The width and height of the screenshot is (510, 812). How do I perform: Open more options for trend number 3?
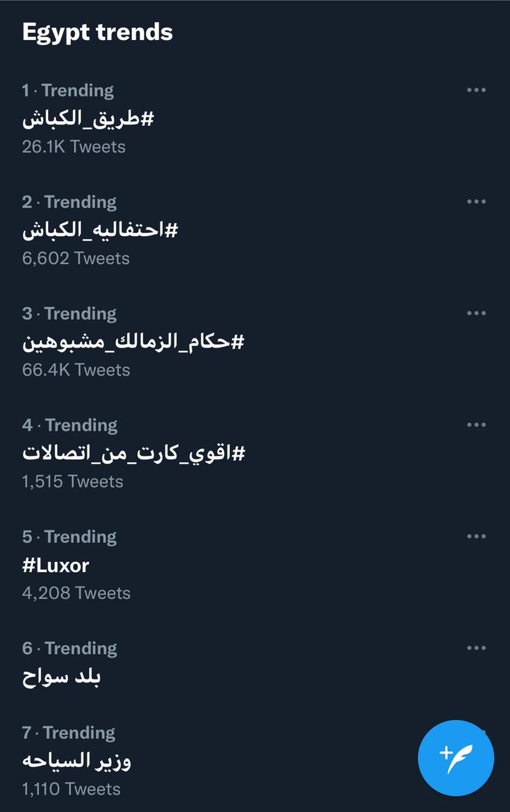(476, 313)
